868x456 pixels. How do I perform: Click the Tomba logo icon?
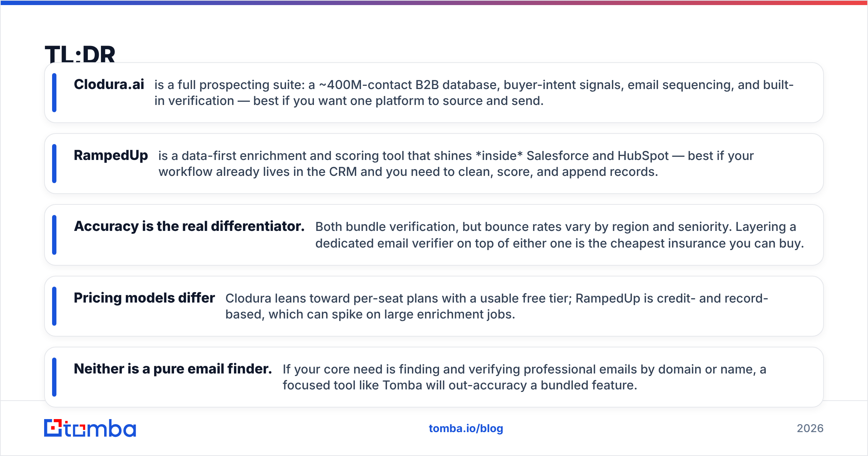coord(90,428)
